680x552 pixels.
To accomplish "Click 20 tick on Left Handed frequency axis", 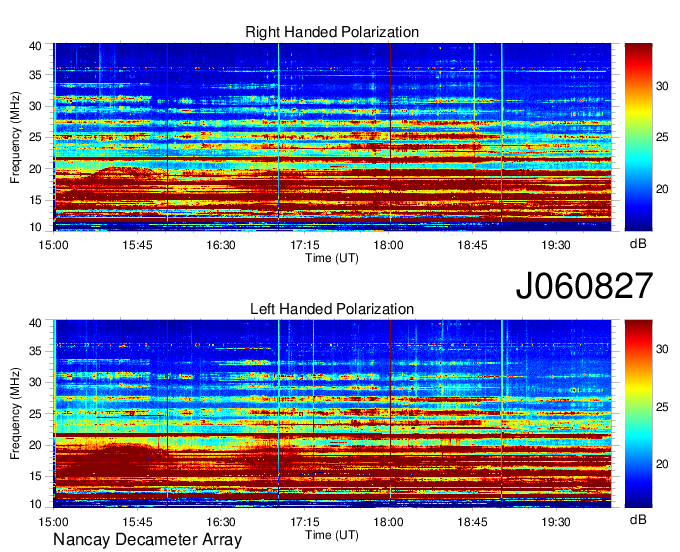I will 35,445.
